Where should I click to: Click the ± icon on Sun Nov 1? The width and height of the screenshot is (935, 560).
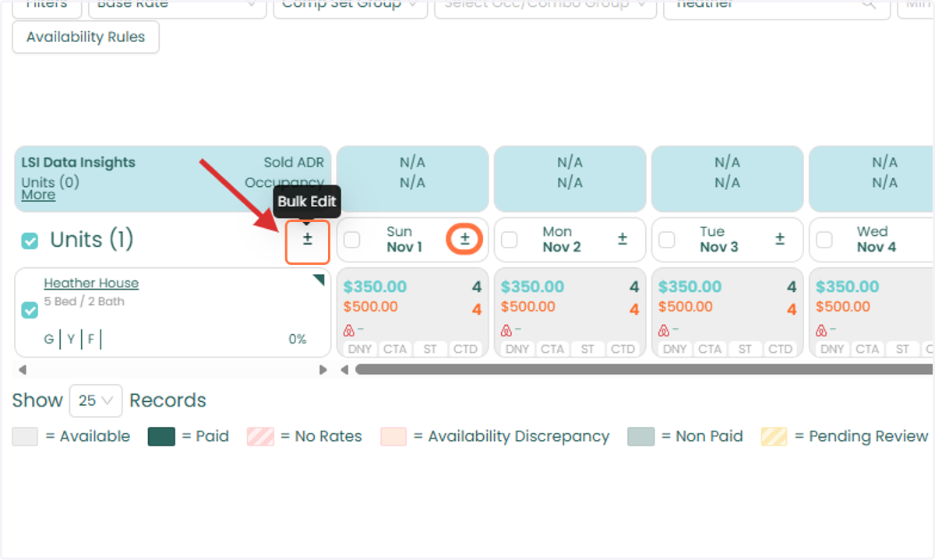click(x=465, y=239)
